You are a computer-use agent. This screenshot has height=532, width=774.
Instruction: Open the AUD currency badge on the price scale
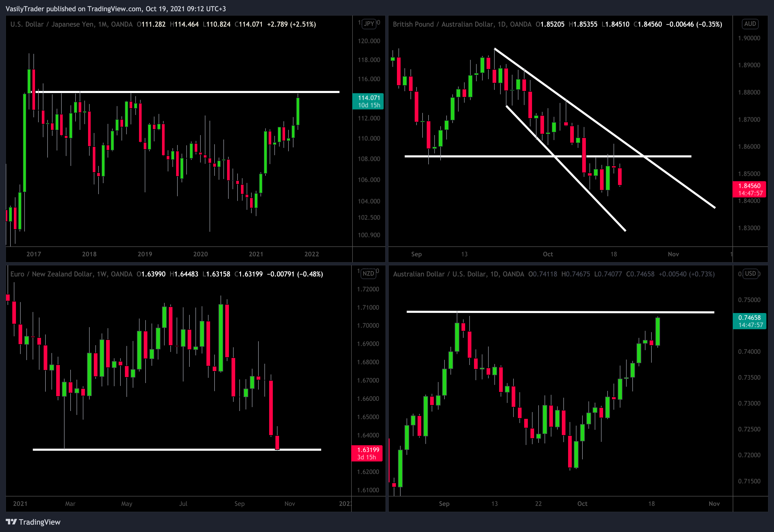click(x=750, y=24)
